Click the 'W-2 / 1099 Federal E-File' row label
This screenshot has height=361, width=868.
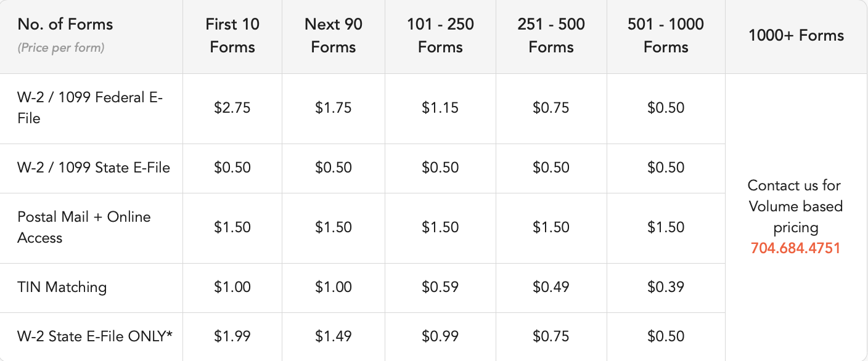click(90, 108)
